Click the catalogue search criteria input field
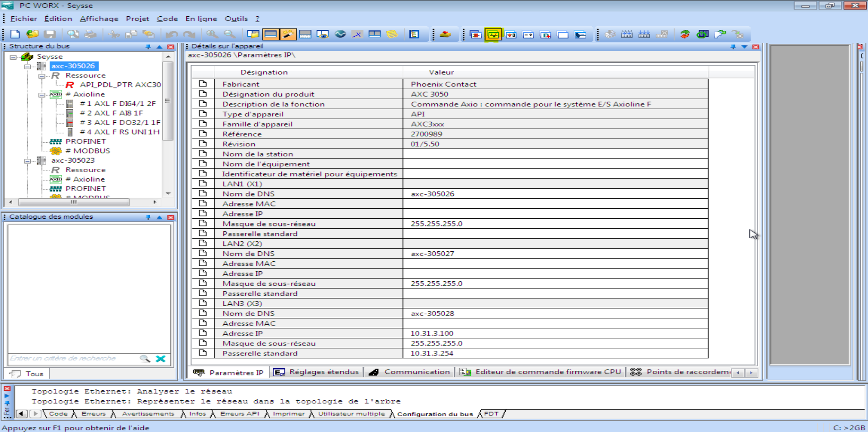This screenshot has height=432, width=868. pos(72,359)
